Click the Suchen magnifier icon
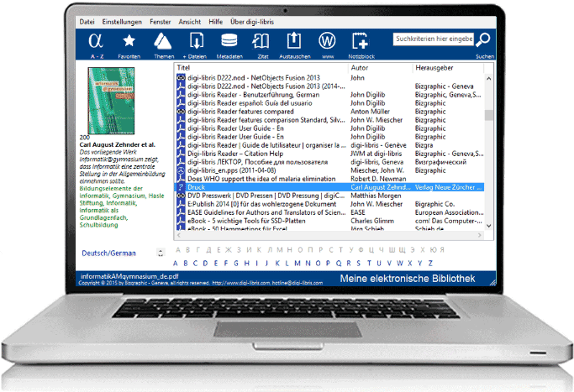 pos(483,39)
